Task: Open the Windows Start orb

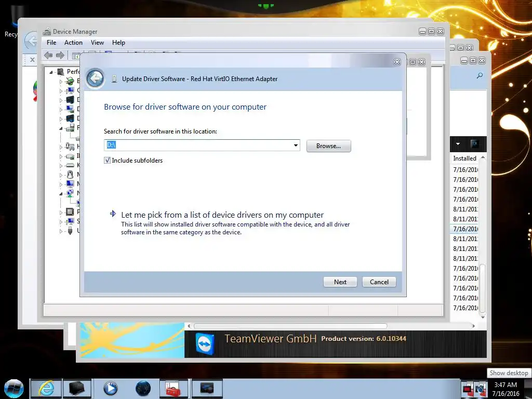Action: (x=14, y=389)
